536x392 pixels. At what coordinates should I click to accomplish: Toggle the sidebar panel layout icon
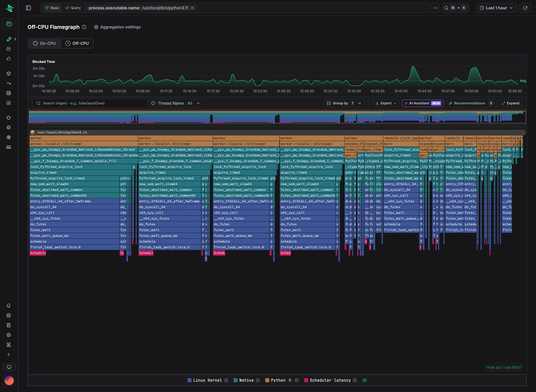tap(28, 8)
